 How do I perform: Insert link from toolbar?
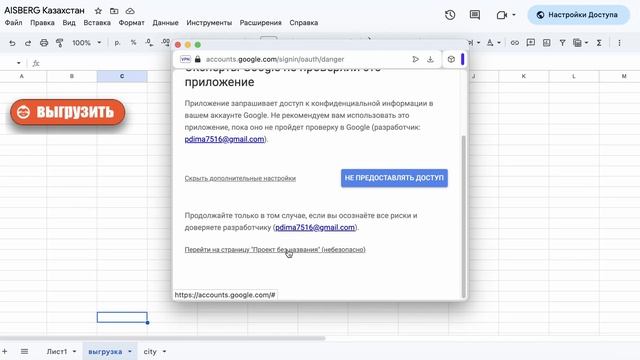515,42
